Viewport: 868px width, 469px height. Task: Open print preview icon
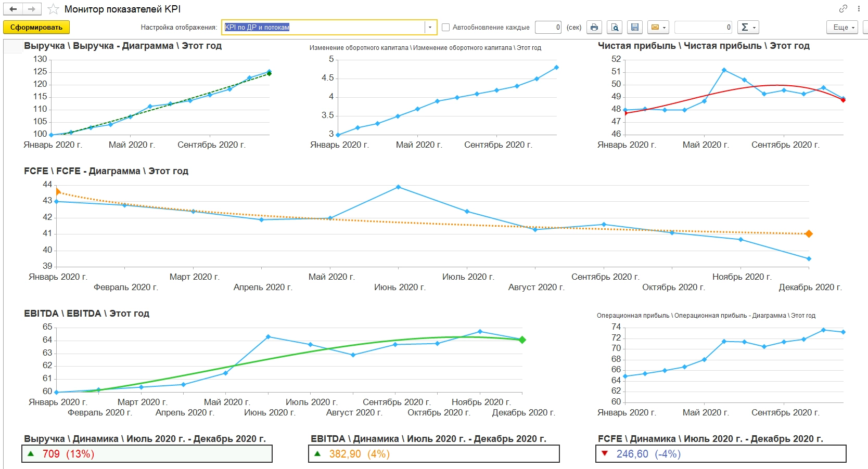[615, 28]
